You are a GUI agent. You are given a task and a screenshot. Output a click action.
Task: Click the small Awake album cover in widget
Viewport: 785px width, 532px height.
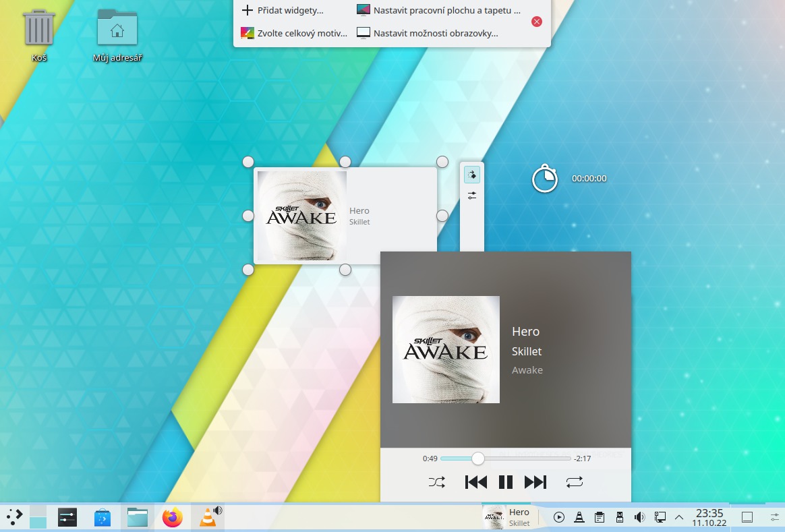[x=302, y=216]
